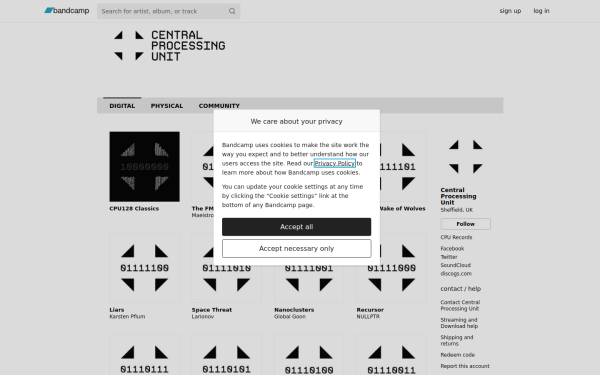Click Global Goon artist name
This screenshot has width=600, height=375.
(x=290, y=316)
